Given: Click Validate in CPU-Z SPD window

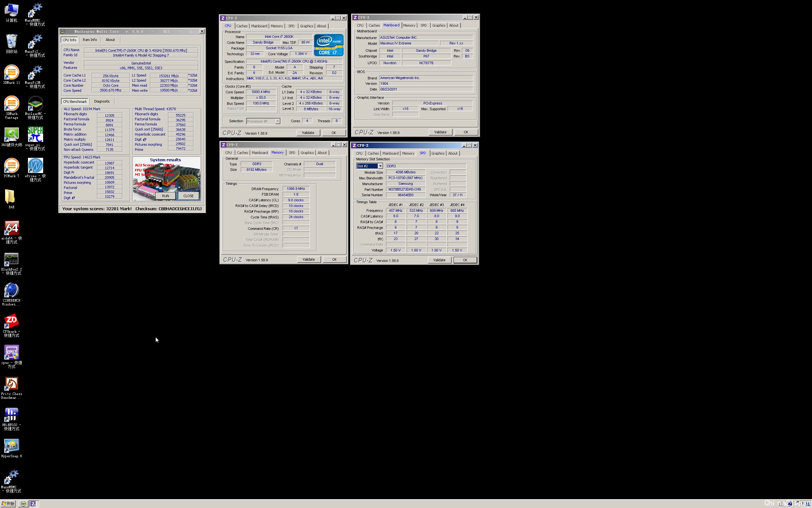Looking at the screenshot, I should click(439, 260).
